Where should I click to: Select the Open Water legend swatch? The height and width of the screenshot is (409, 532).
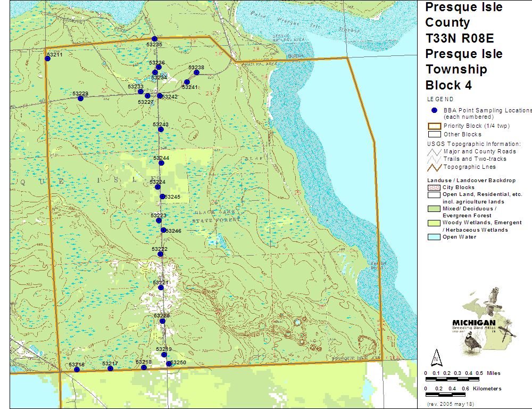point(435,237)
